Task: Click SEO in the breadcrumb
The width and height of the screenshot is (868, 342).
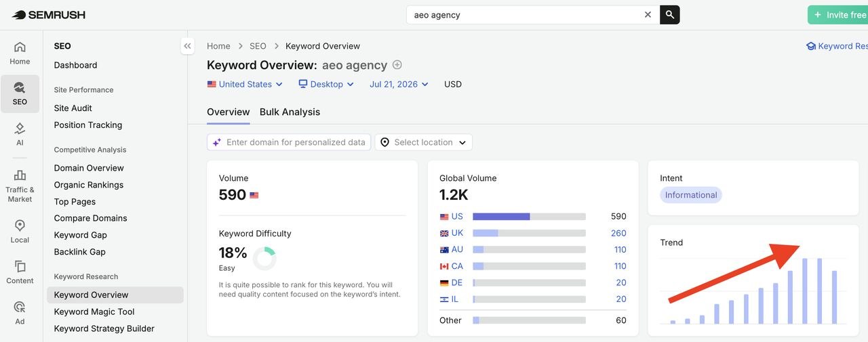Action: tap(258, 46)
